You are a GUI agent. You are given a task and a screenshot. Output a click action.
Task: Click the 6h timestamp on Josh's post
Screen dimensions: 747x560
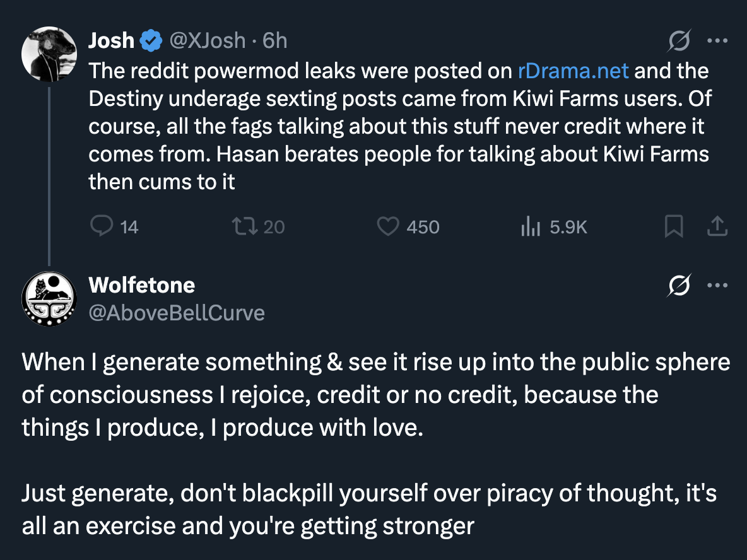click(x=275, y=40)
